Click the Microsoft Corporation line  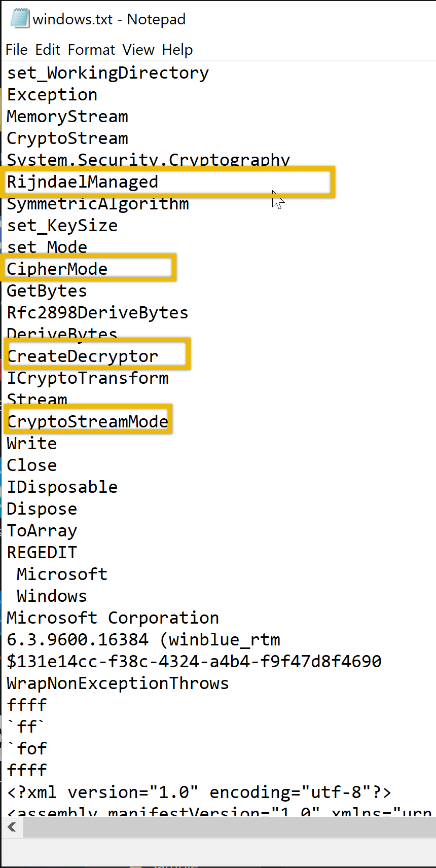click(x=113, y=618)
